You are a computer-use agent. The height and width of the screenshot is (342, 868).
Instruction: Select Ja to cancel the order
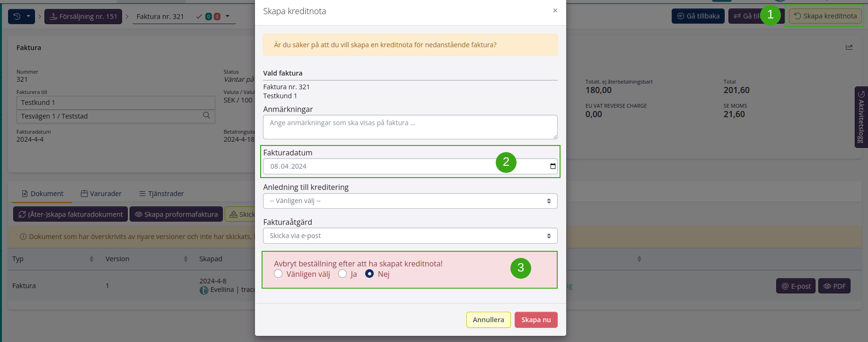point(342,274)
